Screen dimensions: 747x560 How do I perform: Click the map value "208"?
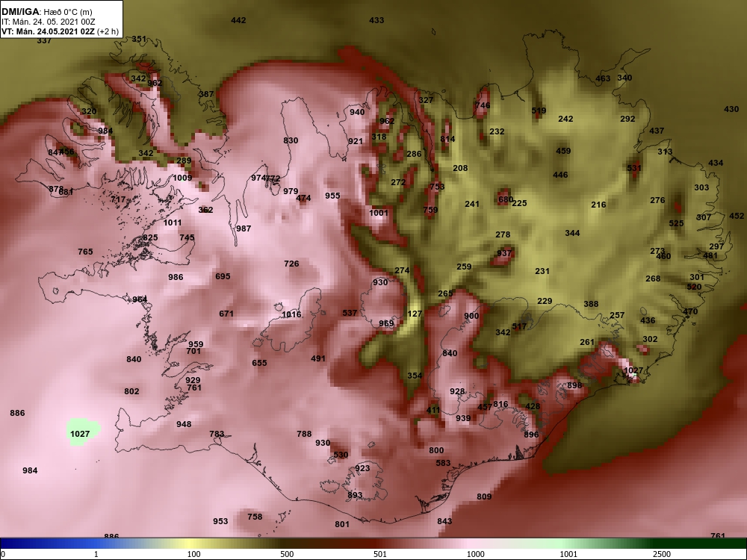(x=460, y=168)
